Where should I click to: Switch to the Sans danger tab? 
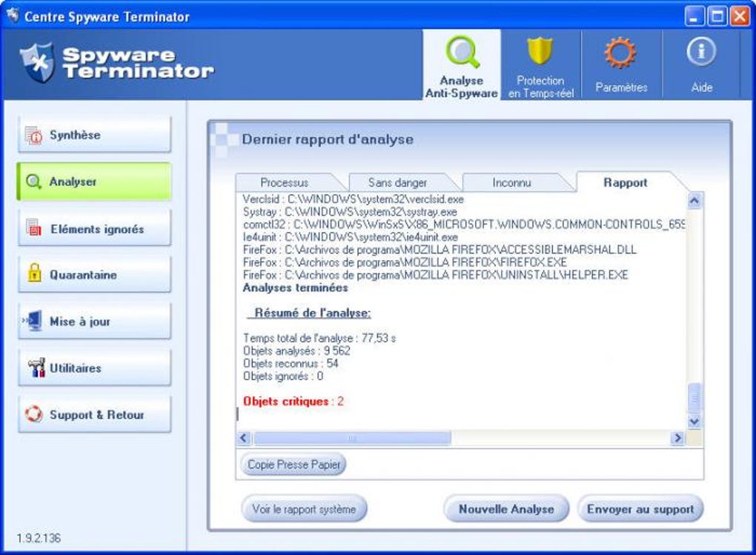(x=398, y=183)
